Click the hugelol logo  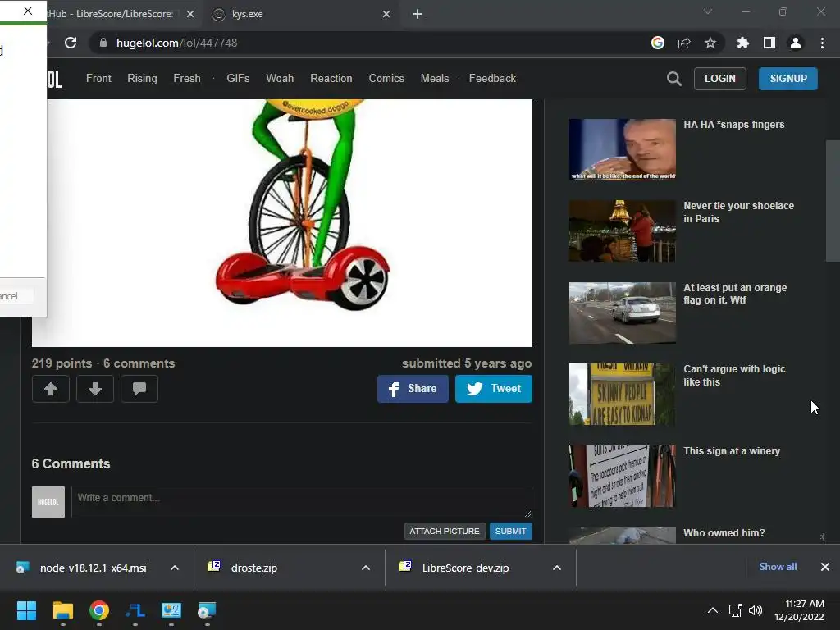pyautogui.click(x=54, y=79)
